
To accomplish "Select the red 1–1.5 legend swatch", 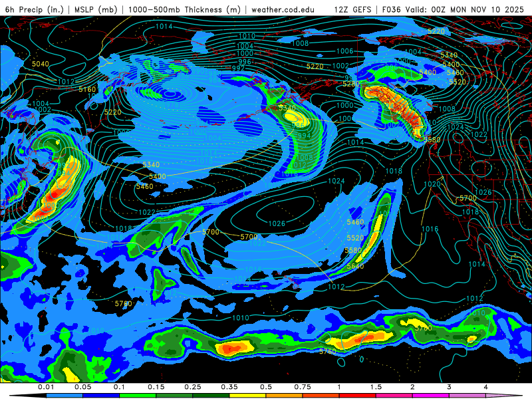I will click(358, 396).
